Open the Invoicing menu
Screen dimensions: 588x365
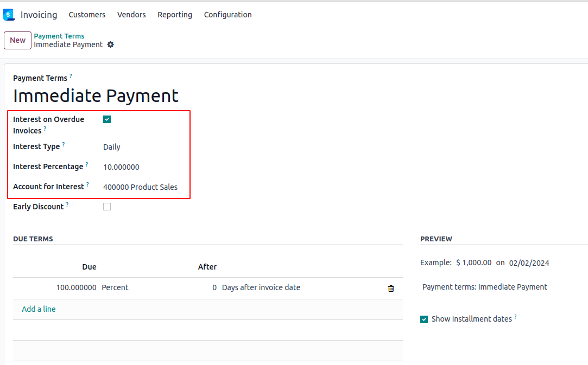[39, 15]
